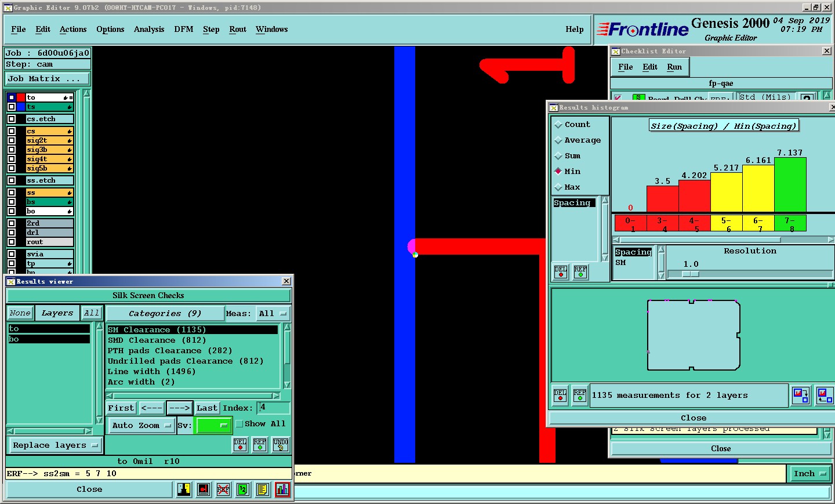
Task: Click the Job Matrix ... button
Action: (48, 79)
